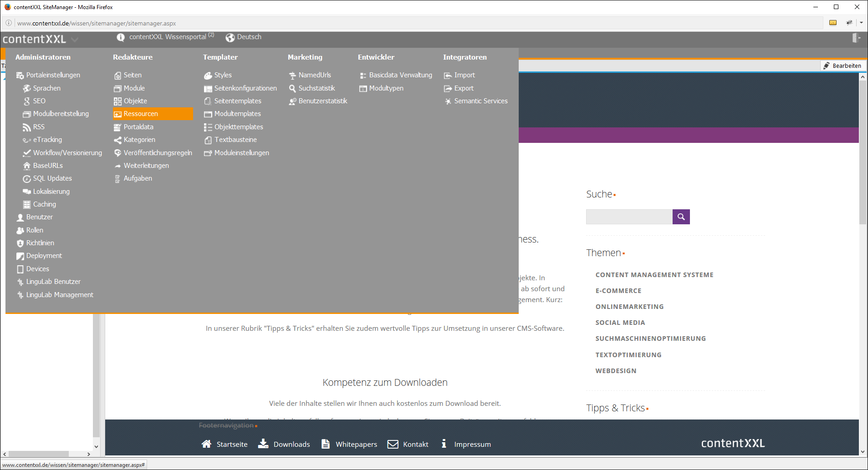
Task: Click the tree panel scroll-down arrow
Action: [x=96, y=447]
